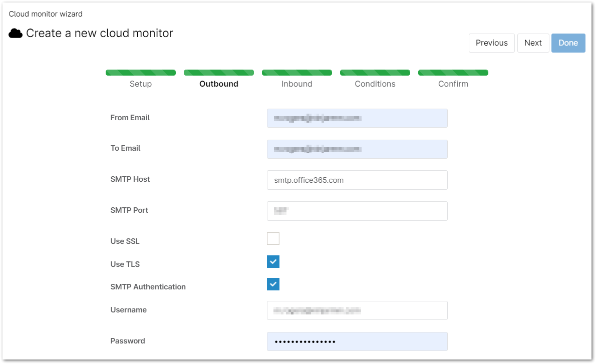Open the Conditions step

click(375, 84)
